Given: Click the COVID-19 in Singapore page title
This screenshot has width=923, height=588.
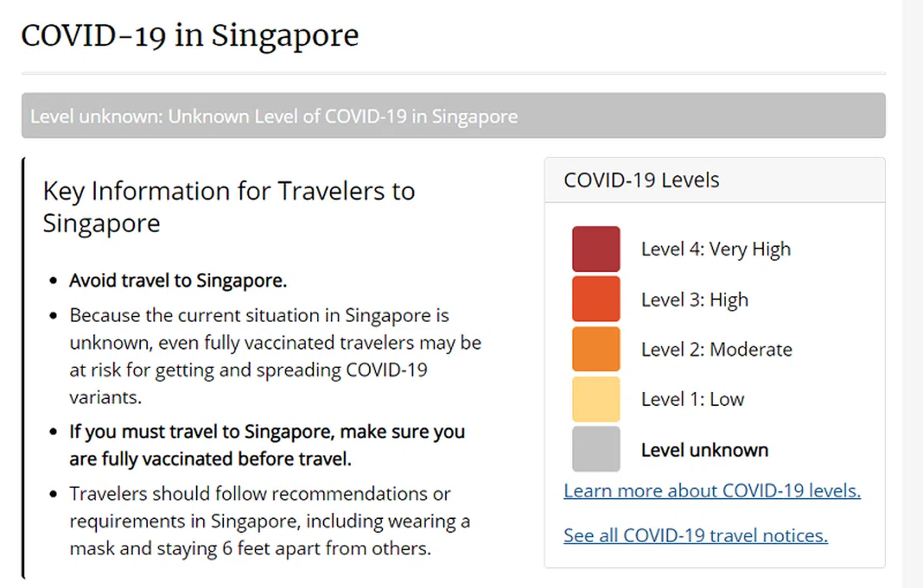Looking at the screenshot, I should (190, 35).
